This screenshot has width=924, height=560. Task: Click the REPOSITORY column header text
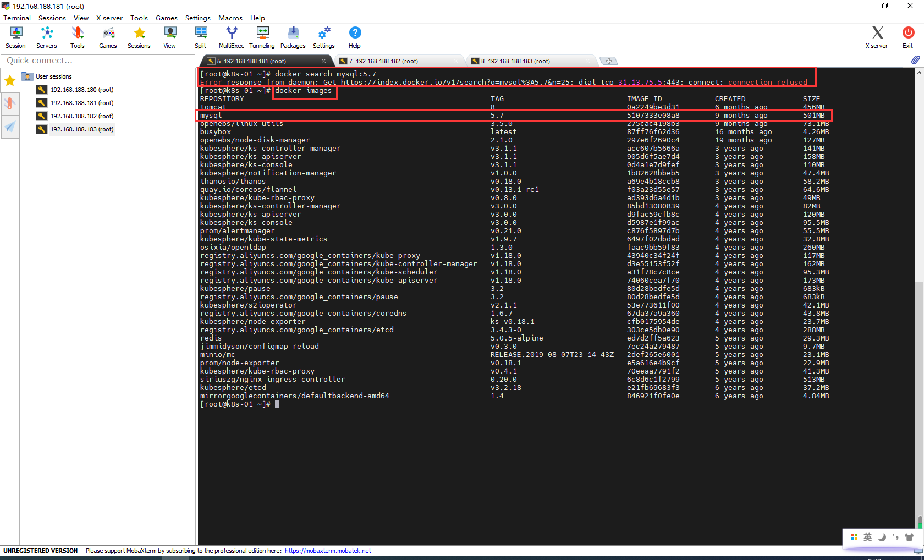tap(222, 99)
